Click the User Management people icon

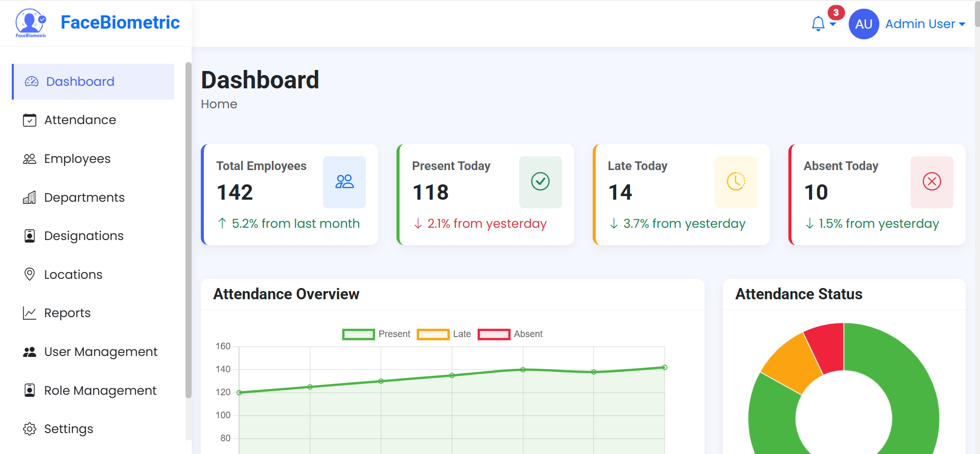pyautogui.click(x=30, y=352)
